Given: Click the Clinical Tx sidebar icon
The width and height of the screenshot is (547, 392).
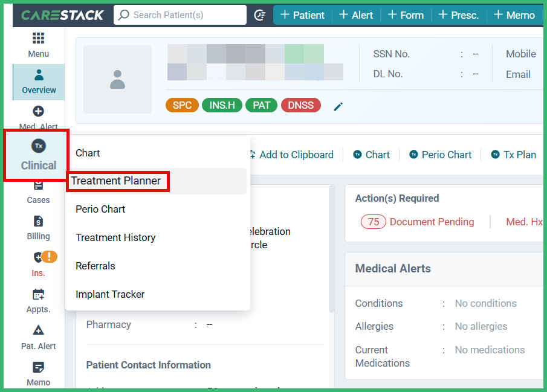Looking at the screenshot, I should pos(39,146).
